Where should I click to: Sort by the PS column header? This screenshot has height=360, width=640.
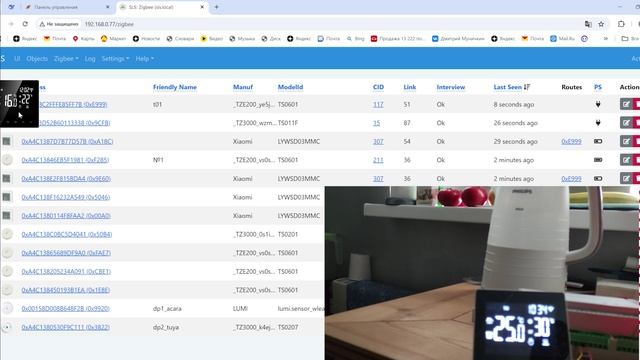[x=598, y=87]
